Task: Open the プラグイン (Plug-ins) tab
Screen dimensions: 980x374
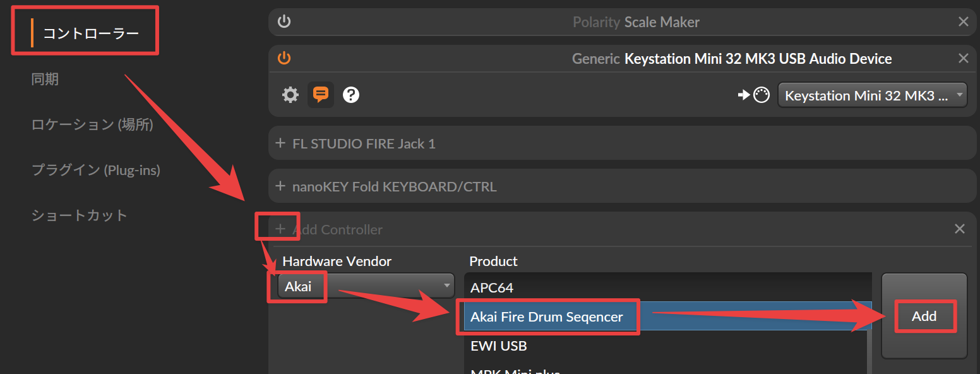Action: (x=95, y=170)
